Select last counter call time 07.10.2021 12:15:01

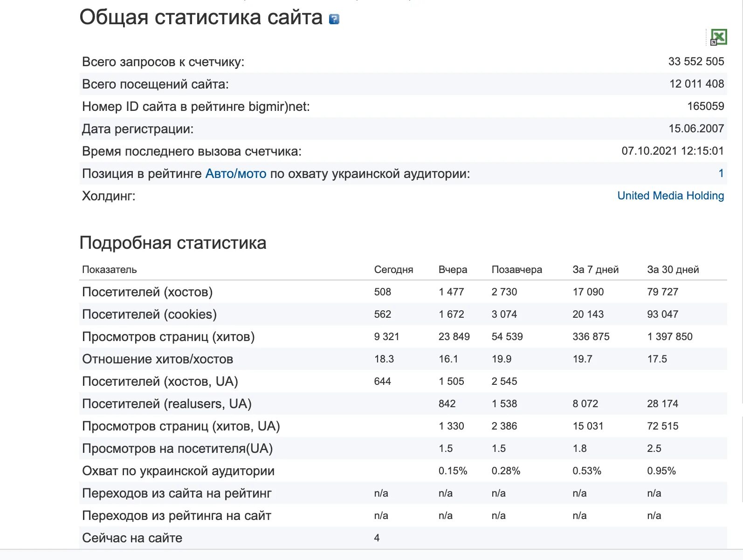[x=673, y=151]
